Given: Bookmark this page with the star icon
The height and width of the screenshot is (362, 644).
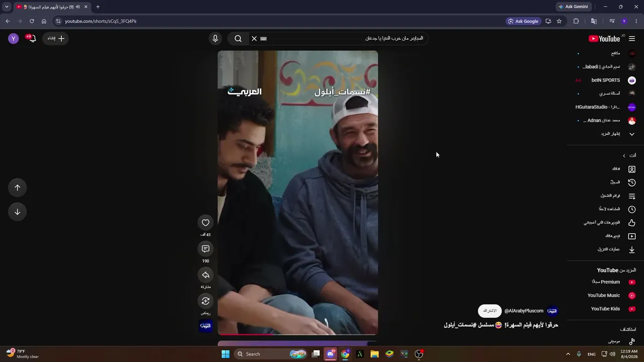Looking at the screenshot, I should coord(559,21).
